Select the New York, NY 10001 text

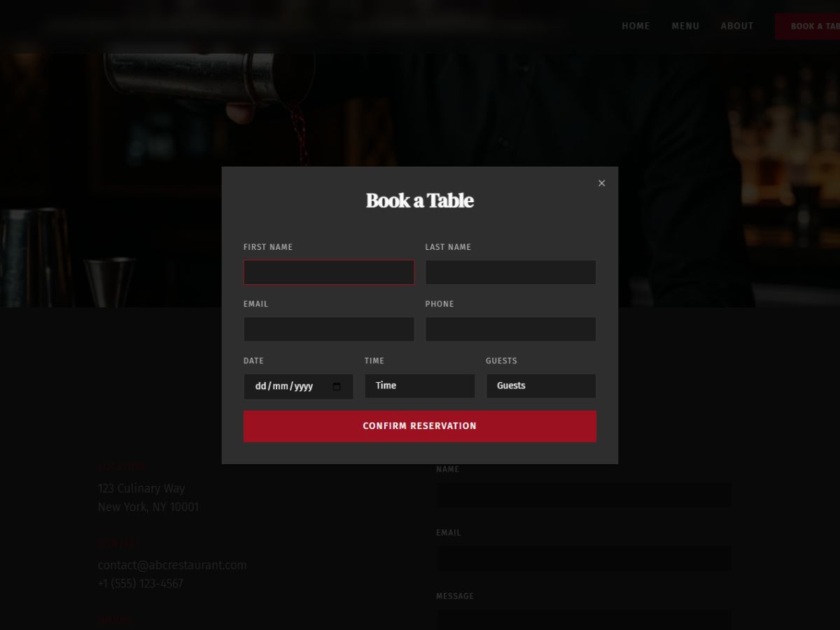(148, 507)
